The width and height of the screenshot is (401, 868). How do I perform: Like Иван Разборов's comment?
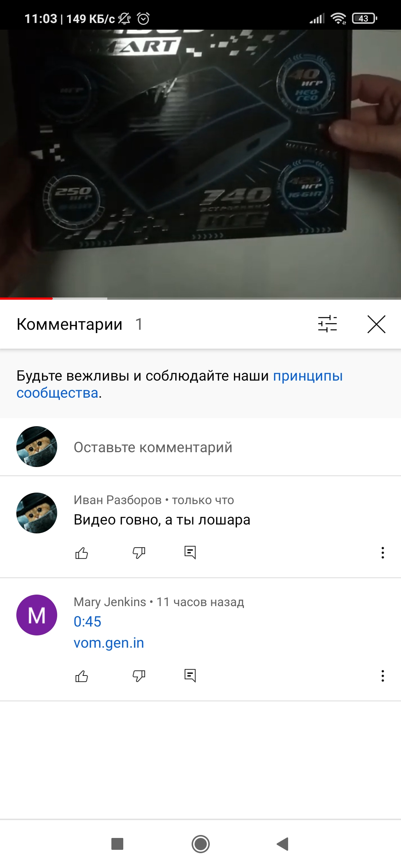[x=82, y=553]
